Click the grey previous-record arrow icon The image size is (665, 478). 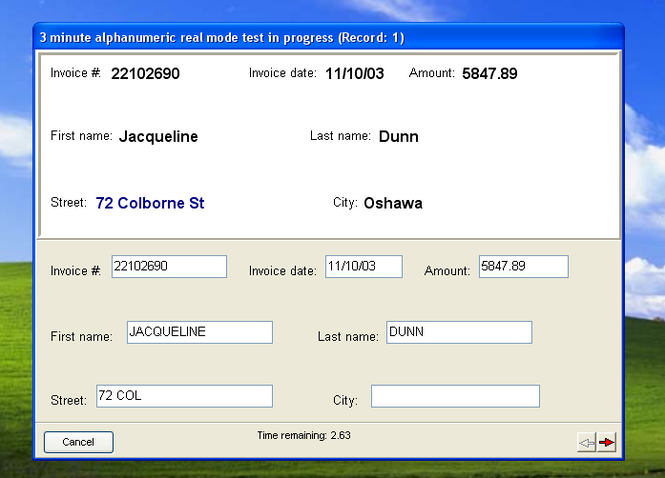[x=587, y=443]
